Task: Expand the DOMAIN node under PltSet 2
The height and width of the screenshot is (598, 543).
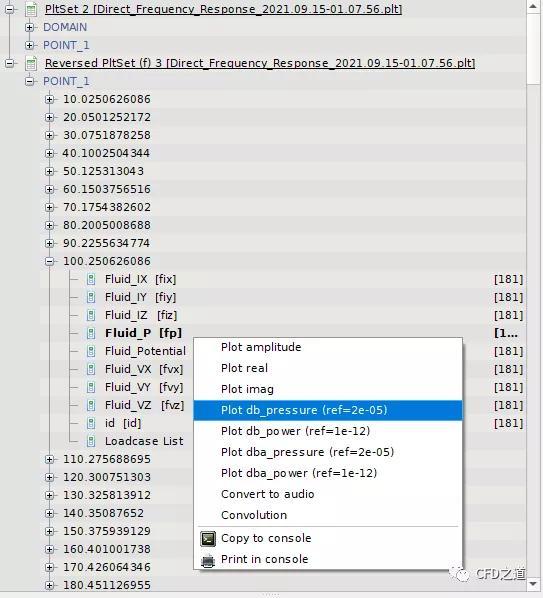Action: 29,27
